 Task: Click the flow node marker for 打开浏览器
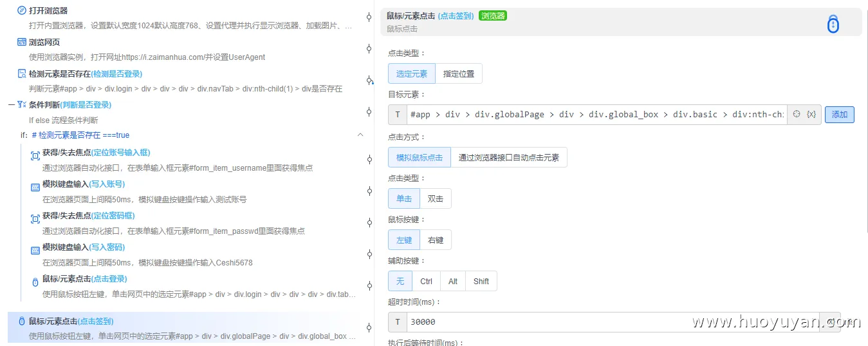(x=369, y=17)
